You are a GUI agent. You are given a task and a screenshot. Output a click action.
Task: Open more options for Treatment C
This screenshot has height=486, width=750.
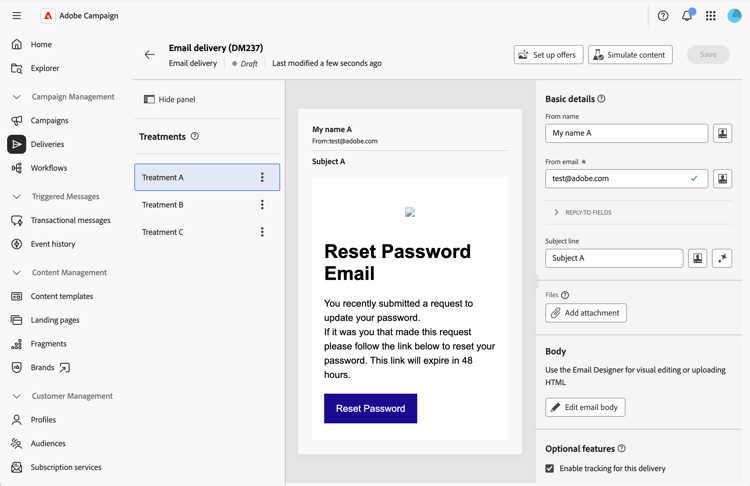pyautogui.click(x=263, y=232)
